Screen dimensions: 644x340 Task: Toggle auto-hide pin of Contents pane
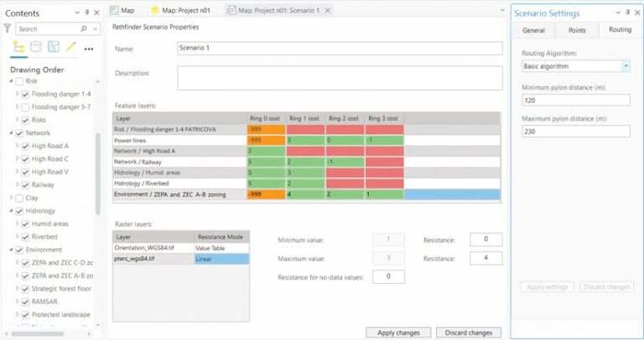point(86,13)
